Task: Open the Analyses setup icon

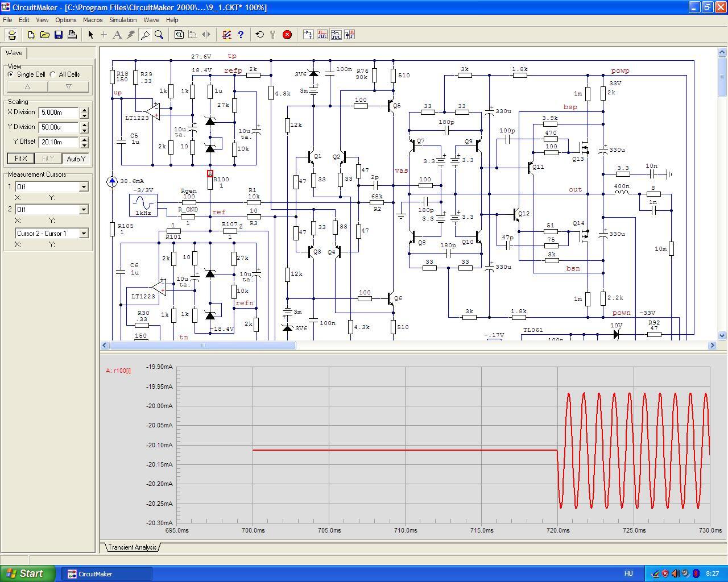Action: [227, 35]
